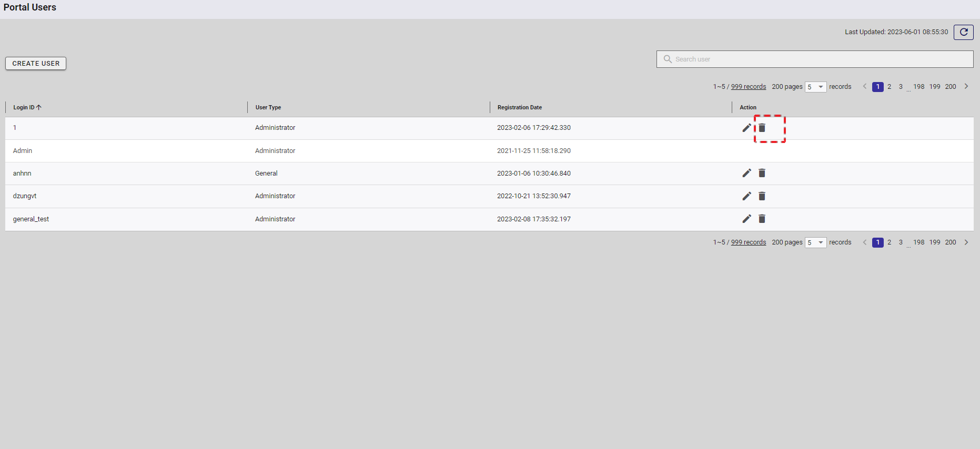Delete user 1 with trash icon

click(x=762, y=128)
